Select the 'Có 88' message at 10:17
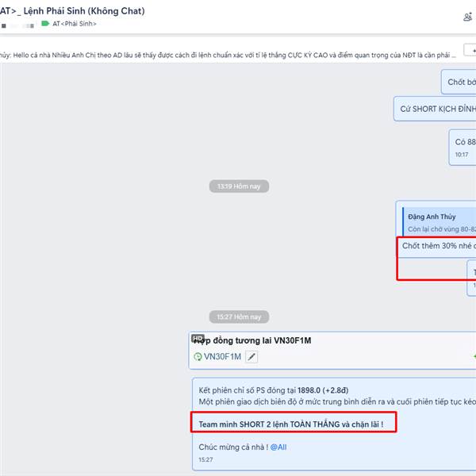The height and width of the screenshot is (476, 476). click(463, 148)
